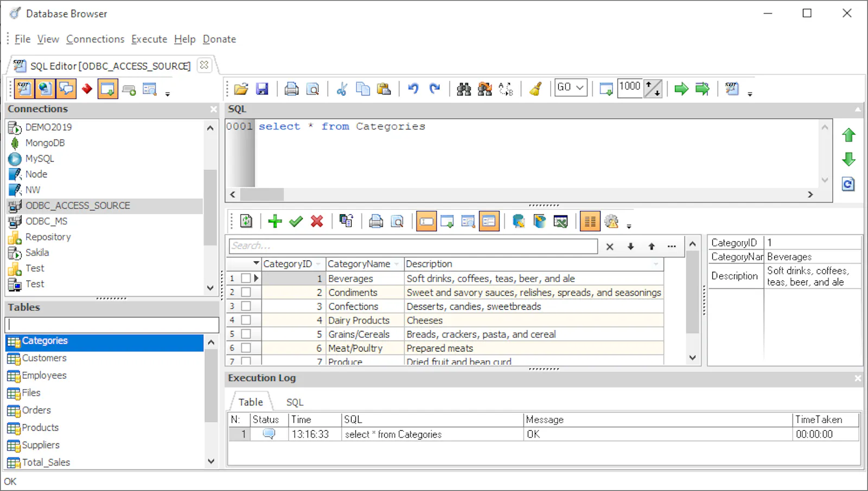Open print preview in results toolbar
The height and width of the screenshot is (491, 868).
coord(397,221)
